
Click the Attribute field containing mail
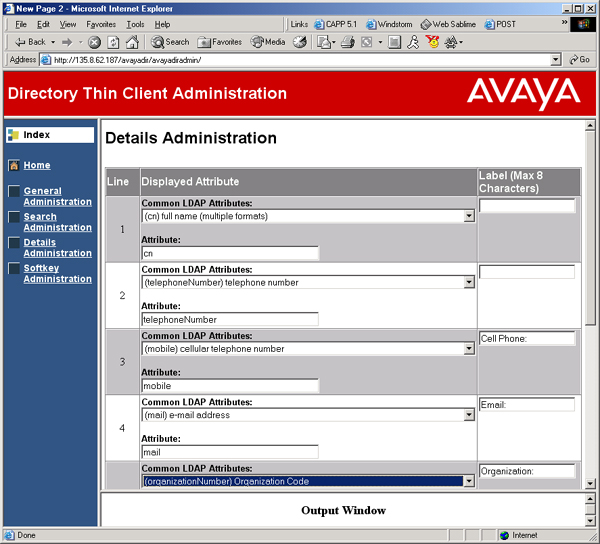(x=230, y=452)
